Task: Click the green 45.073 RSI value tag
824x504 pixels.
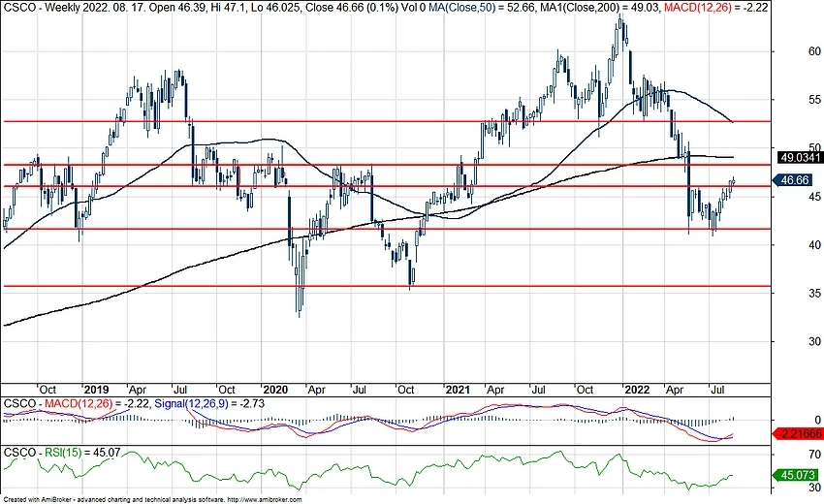Action: pyautogui.click(x=797, y=475)
